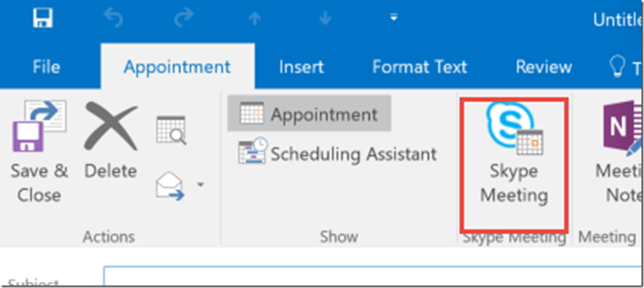Image resolution: width=644 pixels, height=288 pixels.
Task: Open Scheduling Assistant view
Action: tap(338, 154)
